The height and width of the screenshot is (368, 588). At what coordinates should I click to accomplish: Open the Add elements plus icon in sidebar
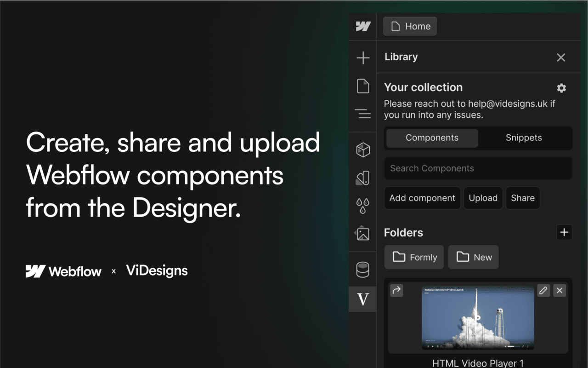[363, 57]
